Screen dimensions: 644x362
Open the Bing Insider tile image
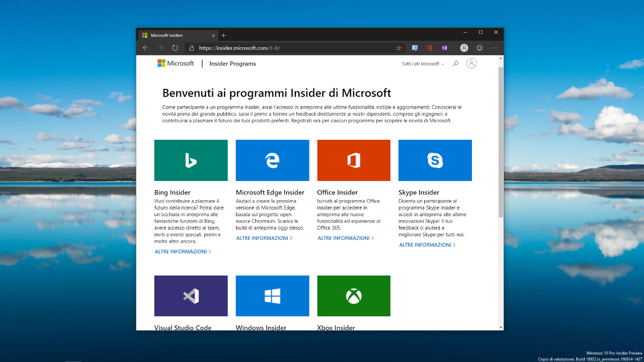(191, 160)
